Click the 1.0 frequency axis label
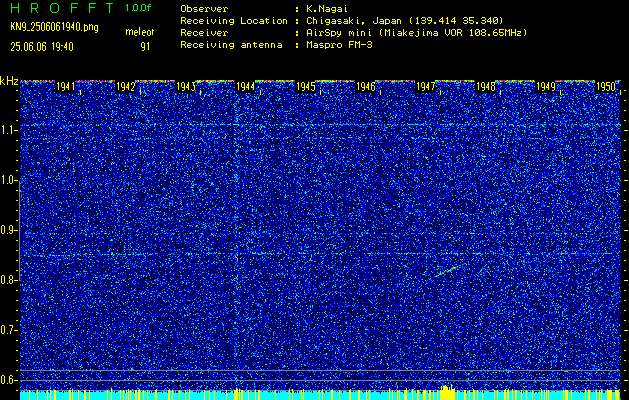 click(8, 181)
